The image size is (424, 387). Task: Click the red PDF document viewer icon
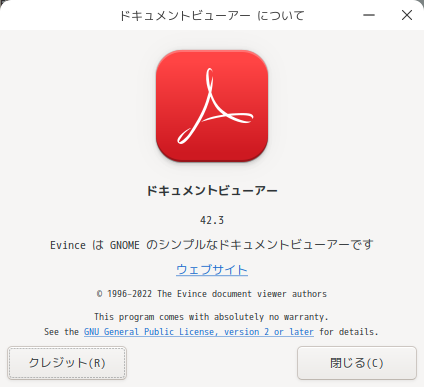212,106
